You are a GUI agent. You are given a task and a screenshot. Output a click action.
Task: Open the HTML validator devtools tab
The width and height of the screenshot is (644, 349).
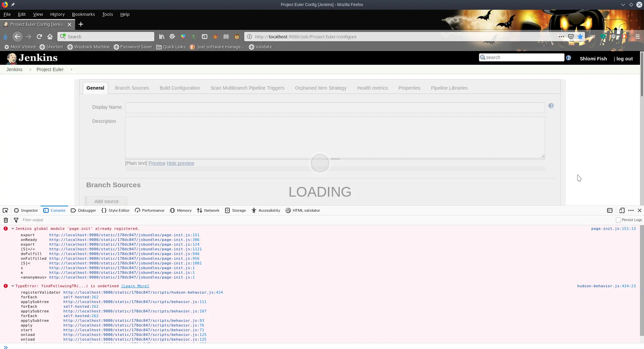tap(303, 210)
